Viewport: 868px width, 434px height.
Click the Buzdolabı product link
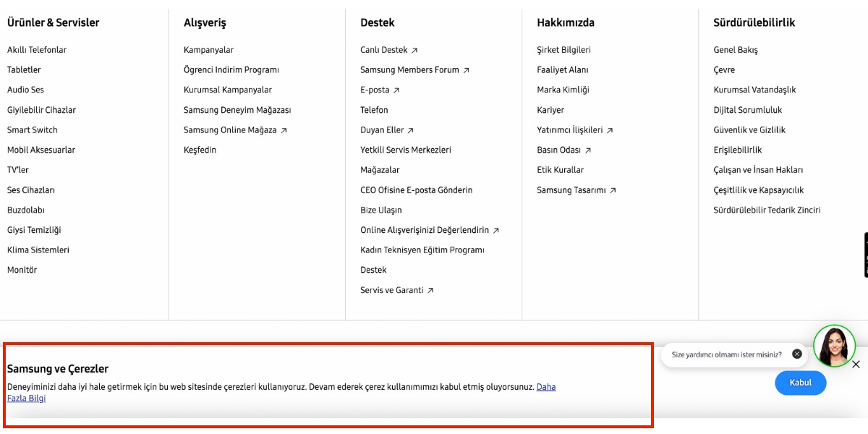coord(26,210)
